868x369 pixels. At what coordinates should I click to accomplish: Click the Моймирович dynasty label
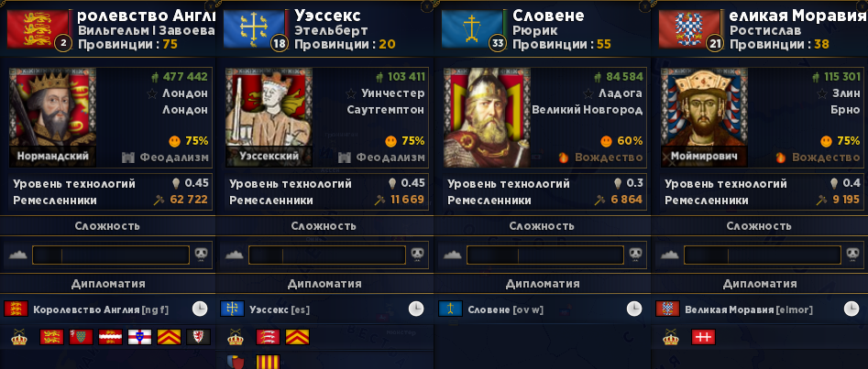704,157
